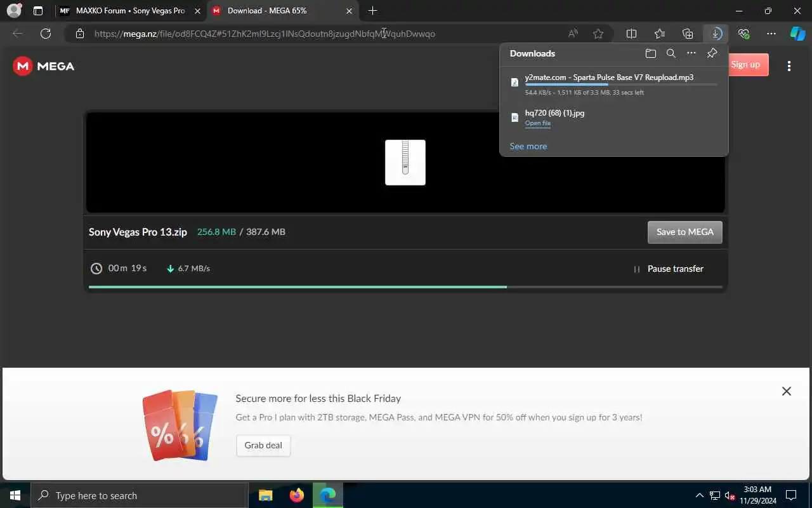Open the Copilot sidebar icon
This screenshot has width=812, height=508.
pyautogui.click(x=797, y=34)
